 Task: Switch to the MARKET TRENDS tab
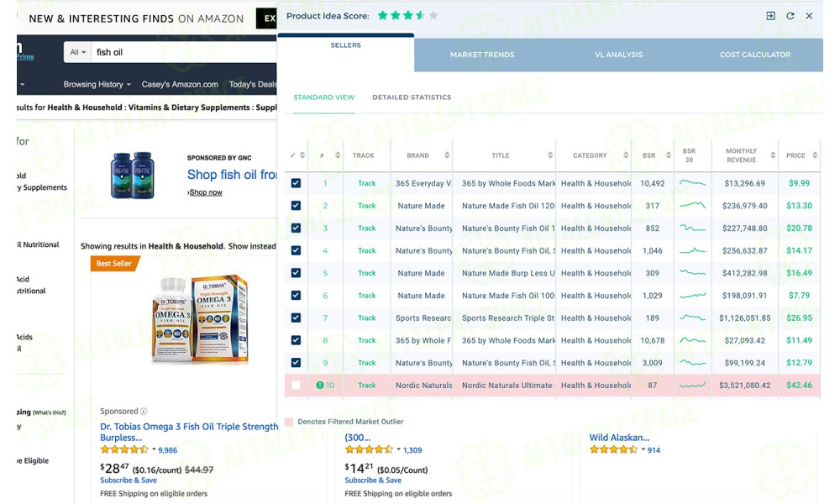coord(481,55)
